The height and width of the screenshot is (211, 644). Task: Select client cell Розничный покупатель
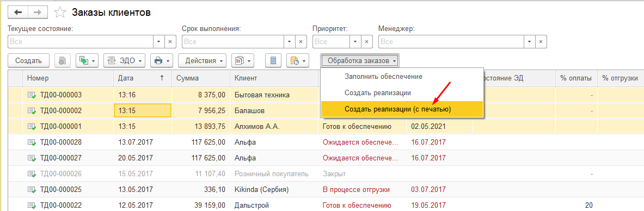[x=274, y=174]
